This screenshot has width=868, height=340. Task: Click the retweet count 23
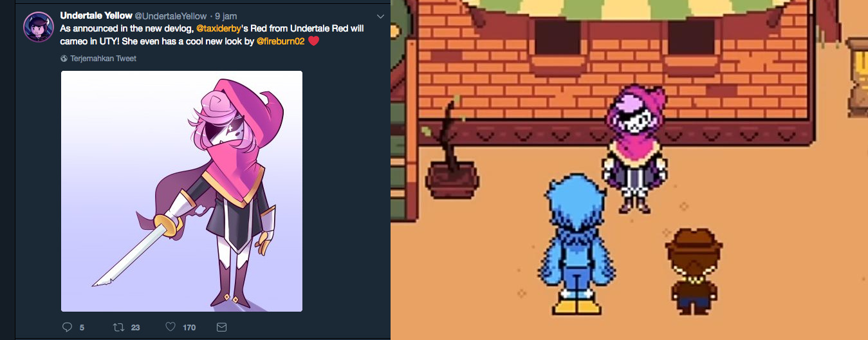click(x=135, y=328)
